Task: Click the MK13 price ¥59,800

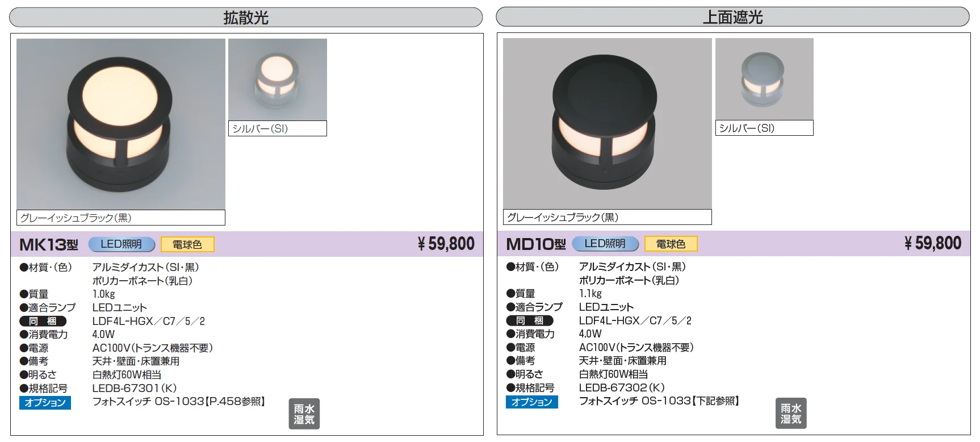Action: coord(446,244)
